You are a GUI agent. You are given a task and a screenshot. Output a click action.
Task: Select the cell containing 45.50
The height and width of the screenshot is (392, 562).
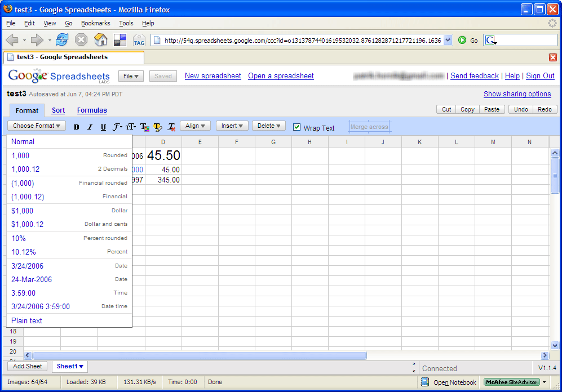[163, 155]
